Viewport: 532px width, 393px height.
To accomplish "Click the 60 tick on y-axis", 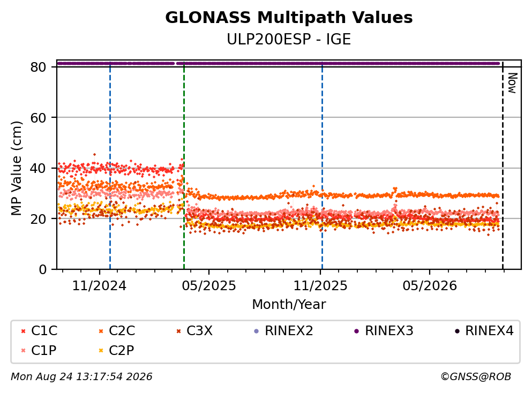I will click(39, 118).
